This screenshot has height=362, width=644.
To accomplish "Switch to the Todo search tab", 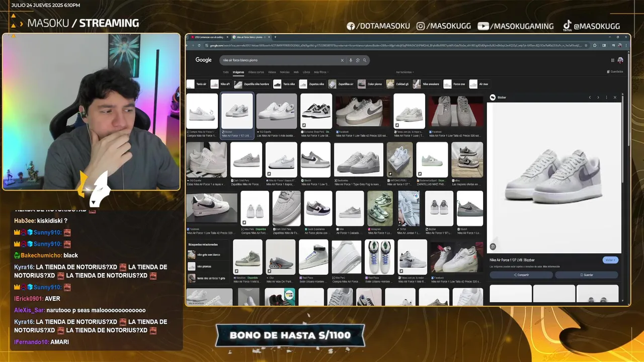I will [x=225, y=72].
